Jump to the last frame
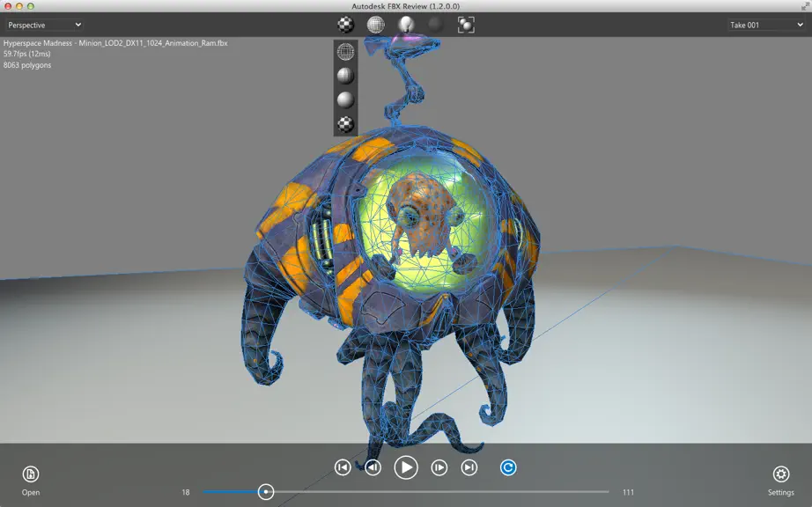 [469, 467]
